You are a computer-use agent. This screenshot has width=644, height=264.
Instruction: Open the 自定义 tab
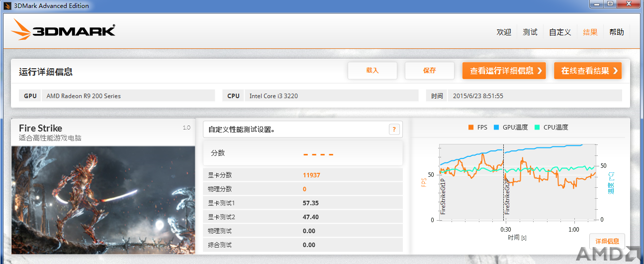pyautogui.click(x=560, y=32)
